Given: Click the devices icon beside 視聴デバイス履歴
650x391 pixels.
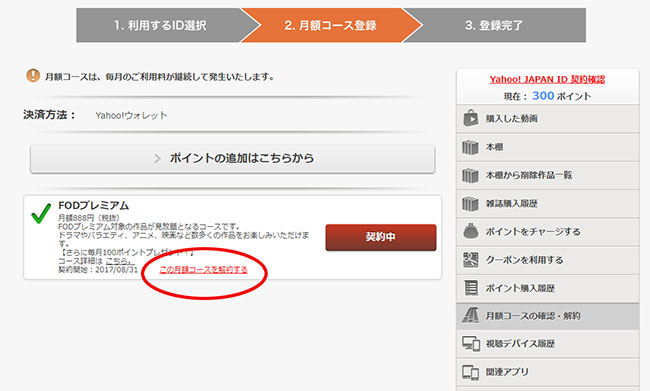Looking at the screenshot, I should [471, 344].
